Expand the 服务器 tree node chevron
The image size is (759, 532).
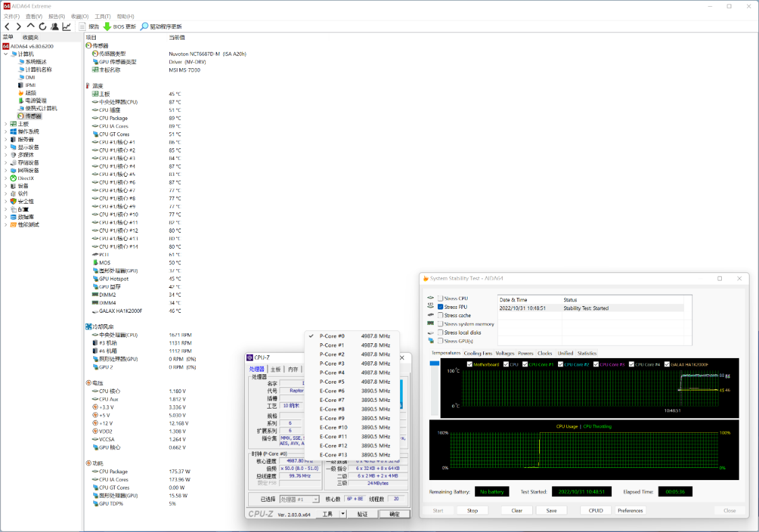(x=6, y=140)
